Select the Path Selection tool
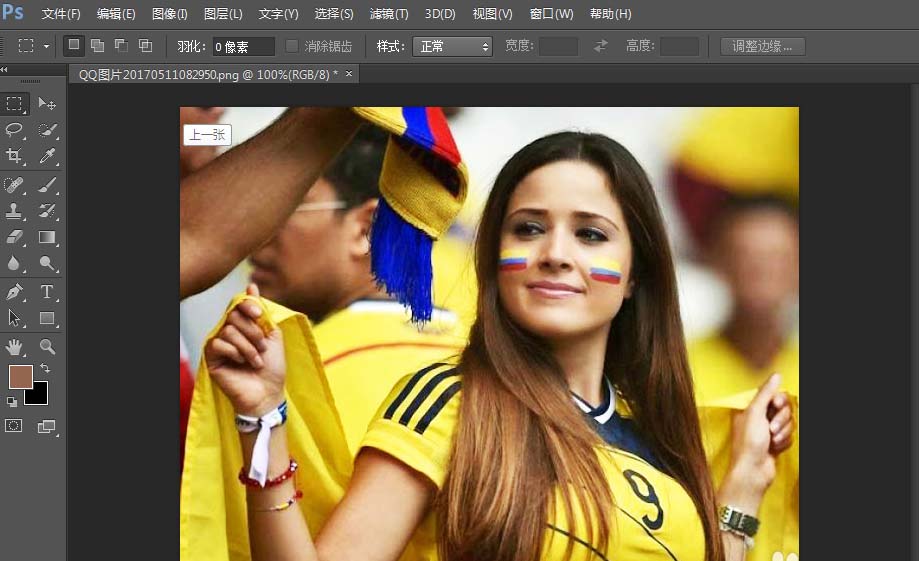 coord(15,318)
